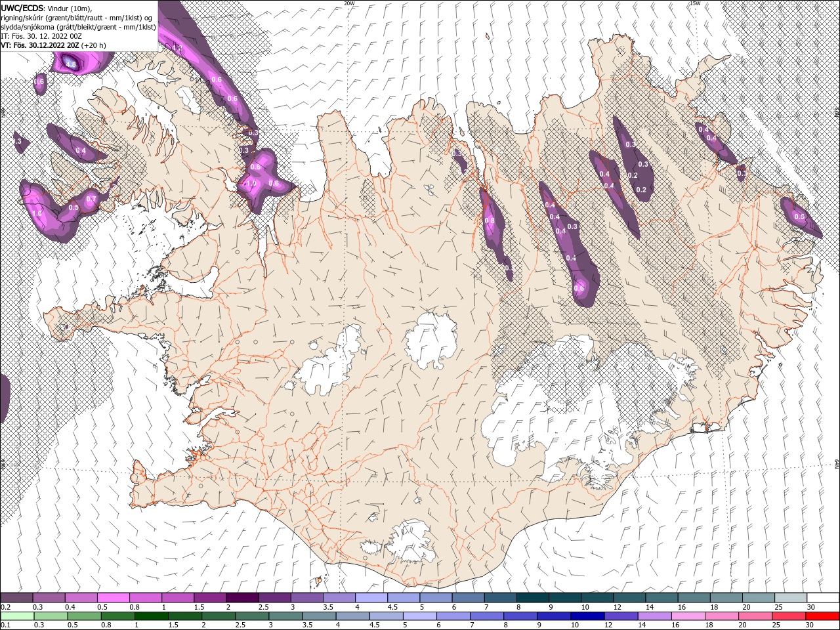Click the 15W longitude label on the top edge
840x630 pixels.
tap(695, 3)
